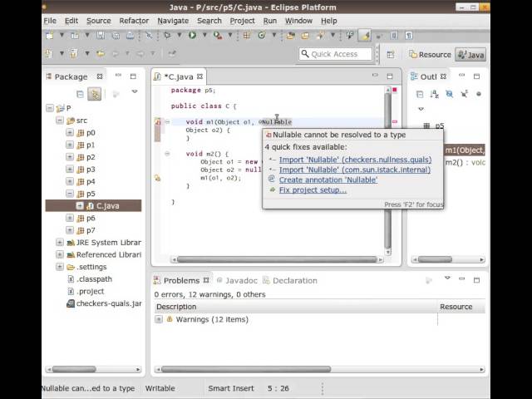Click the Search flashlight toolbar icon

coord(320,35)
